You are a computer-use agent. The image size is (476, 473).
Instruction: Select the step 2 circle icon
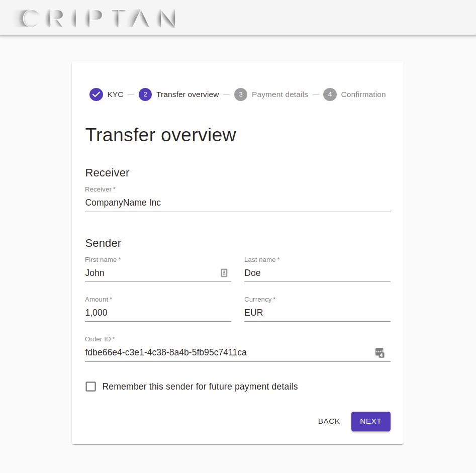tap(145, 94)
